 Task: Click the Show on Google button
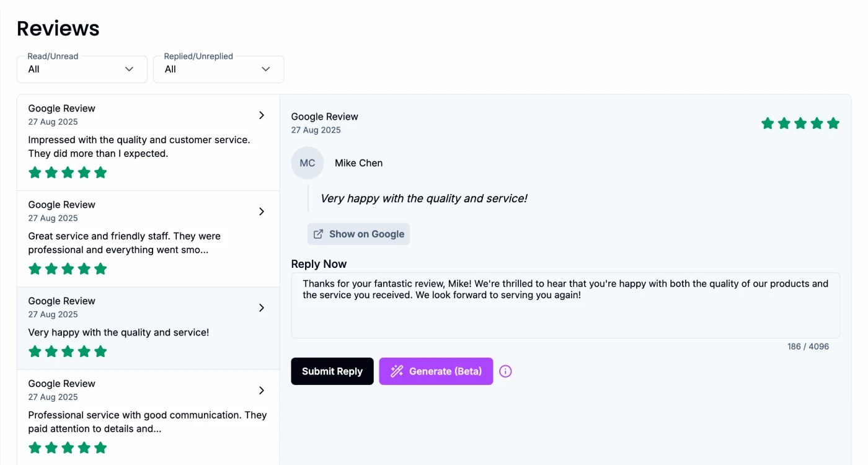(358, 234)
